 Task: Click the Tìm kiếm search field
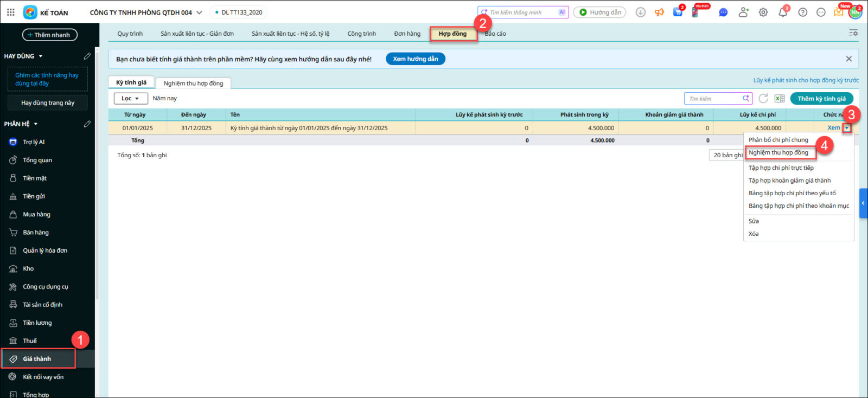pyautogui.click(x=713, y=99)
